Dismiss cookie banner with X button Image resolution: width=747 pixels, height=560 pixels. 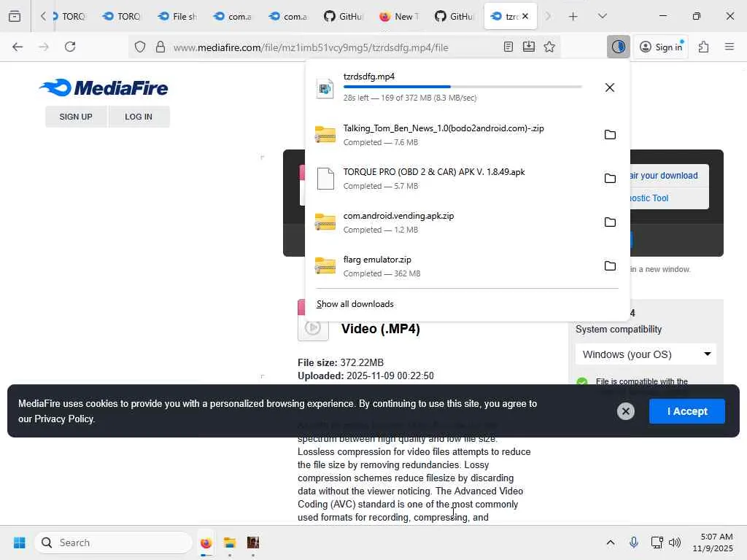625,411
